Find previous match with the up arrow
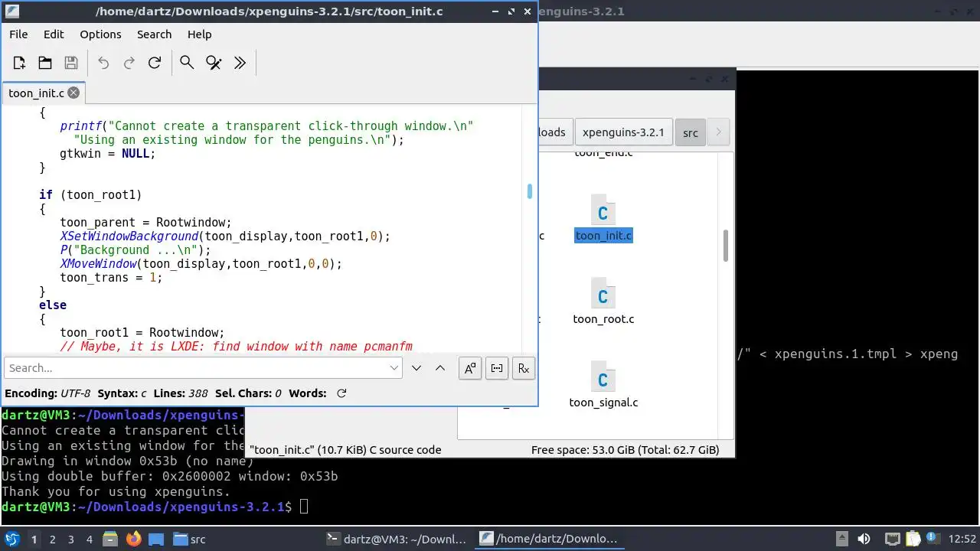This screenshot has height=551, width=980. [x=440, y=368]
